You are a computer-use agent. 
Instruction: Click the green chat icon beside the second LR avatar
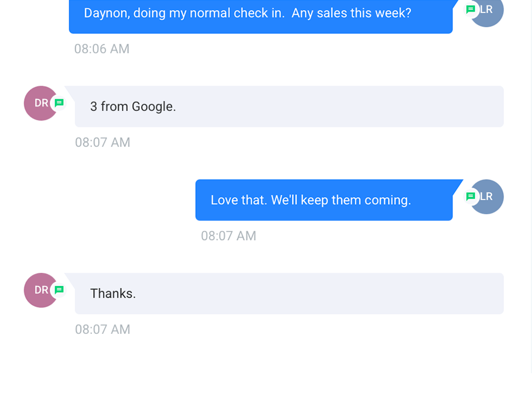tap(471, 197)
